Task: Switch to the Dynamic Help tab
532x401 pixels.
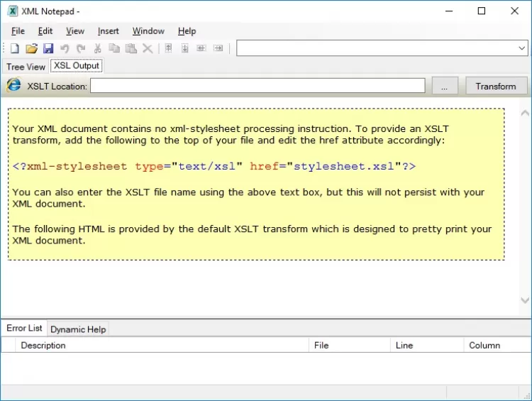Action: coord(78,329)
